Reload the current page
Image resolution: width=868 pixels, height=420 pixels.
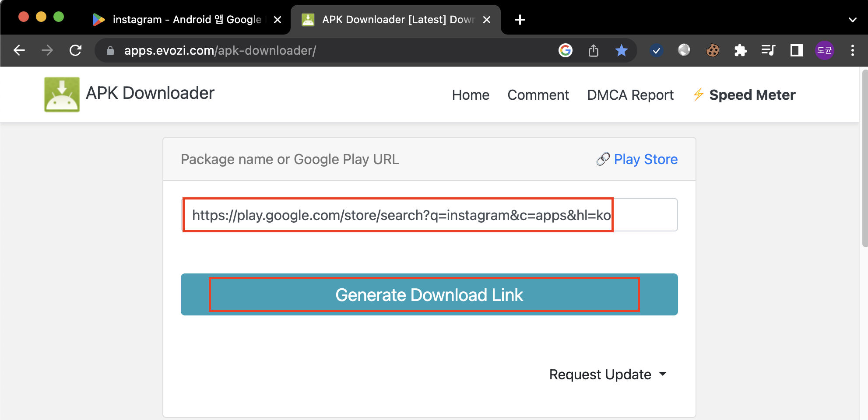[76, 50]
